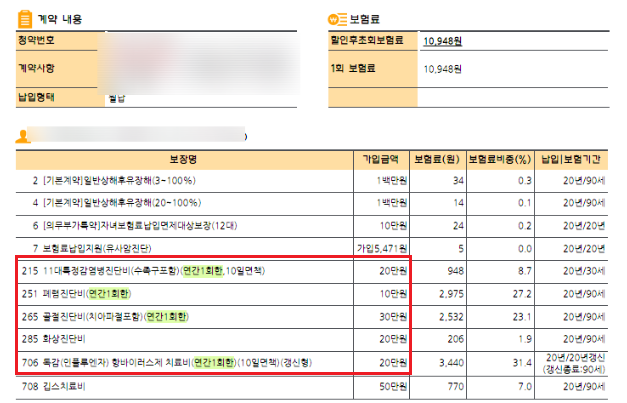This screenshot has width=627, height=403.
Task: Select row 215 11대특정감염병진단비
Action: [312, 271]
